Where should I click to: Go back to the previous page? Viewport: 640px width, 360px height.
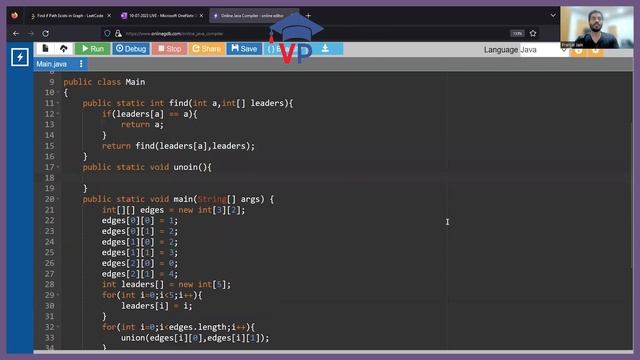(x=16, y=33)
